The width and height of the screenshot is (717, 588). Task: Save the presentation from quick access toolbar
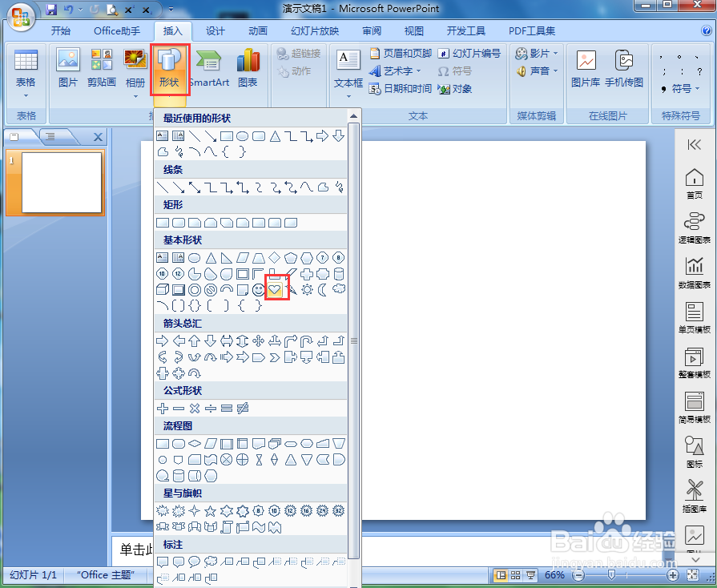pos(51,9)
